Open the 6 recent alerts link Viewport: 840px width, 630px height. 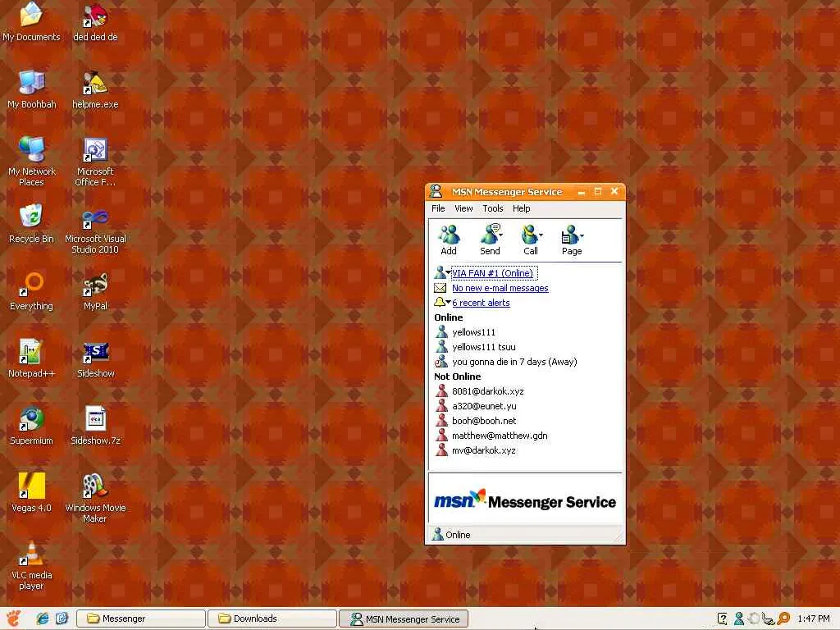[x=481, y=303]
